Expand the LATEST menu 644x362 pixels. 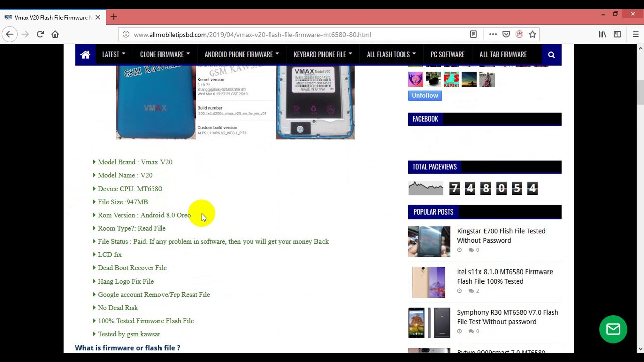(x=114, y=54)
